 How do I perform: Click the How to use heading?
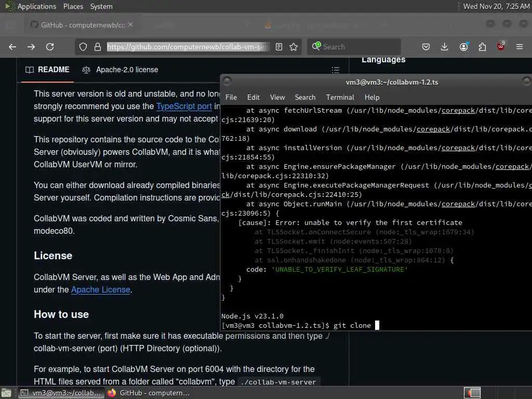point(61,314)
